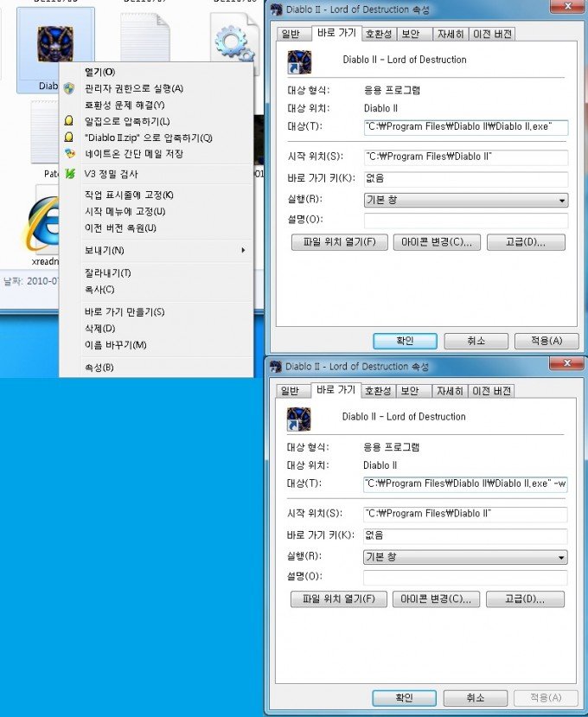This screenshot has width=588, height=717.
Task: Click 대상(T) field in upper dialog
Action: (466, 127)
